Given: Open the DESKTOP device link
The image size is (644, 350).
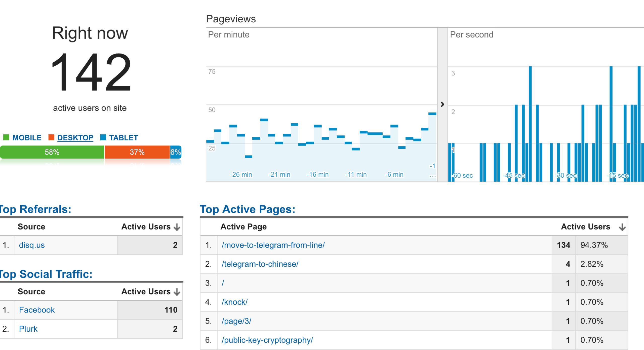Looking at the screenshot, I should coord(75,138).
